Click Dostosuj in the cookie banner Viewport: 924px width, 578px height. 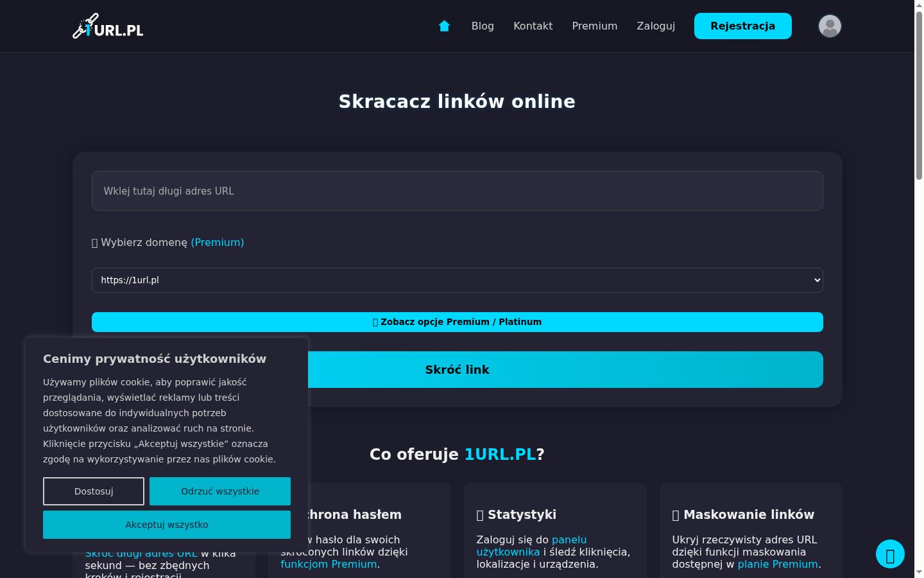point(94,491)
